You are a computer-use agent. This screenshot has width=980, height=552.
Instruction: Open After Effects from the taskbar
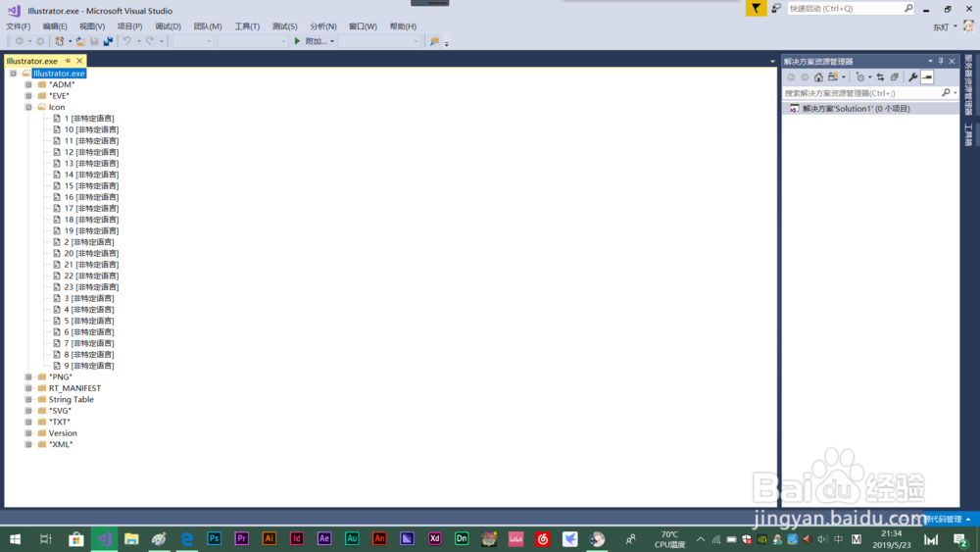point(324,538)
